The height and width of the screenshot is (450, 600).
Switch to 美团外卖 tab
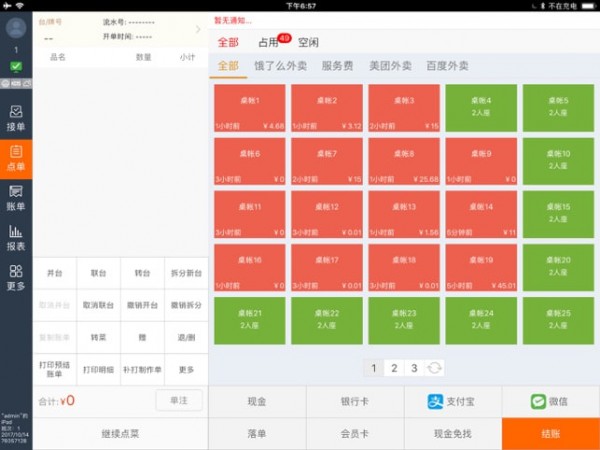pos(390,66)
